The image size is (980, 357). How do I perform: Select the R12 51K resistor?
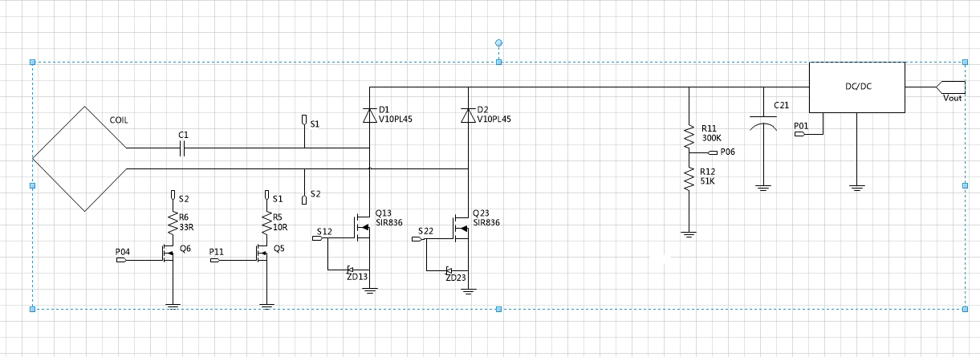(688, 180)
